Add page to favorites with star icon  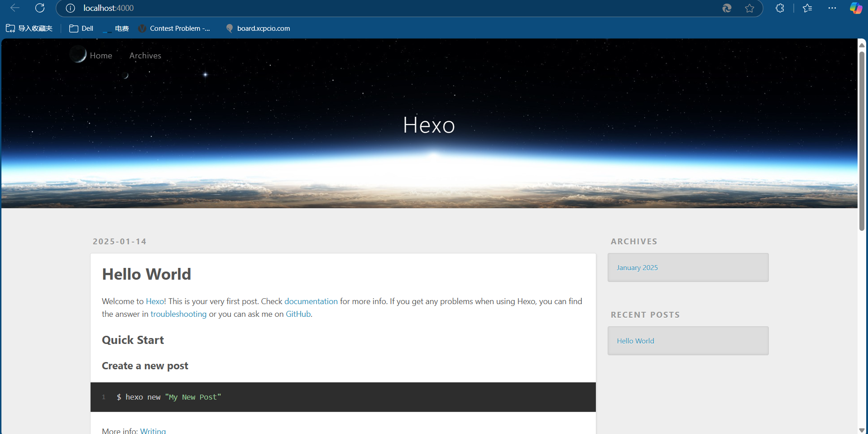(x=749, y=8)
